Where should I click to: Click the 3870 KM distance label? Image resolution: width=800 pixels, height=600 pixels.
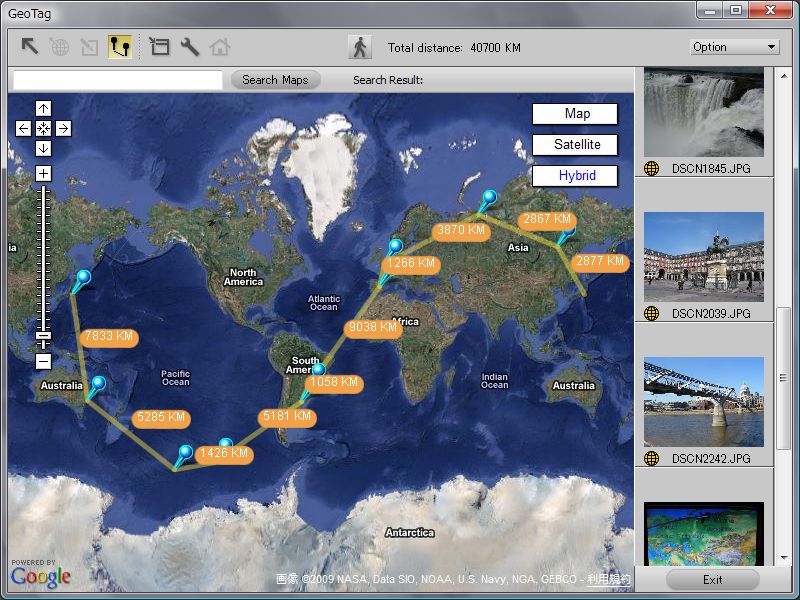pyautogui.click(x=461, y=231)
